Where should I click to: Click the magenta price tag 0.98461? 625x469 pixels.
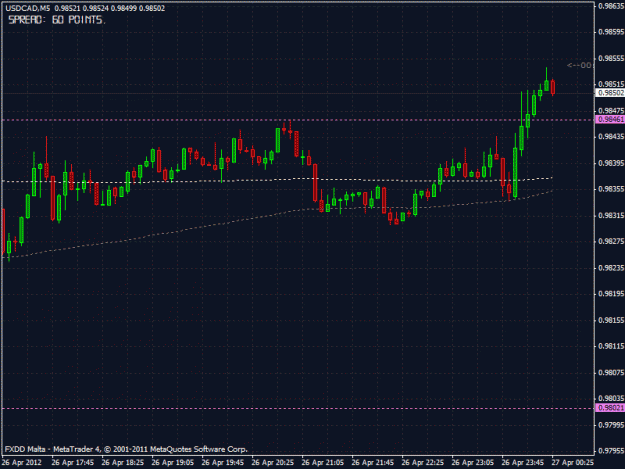(x=611, y=120)
